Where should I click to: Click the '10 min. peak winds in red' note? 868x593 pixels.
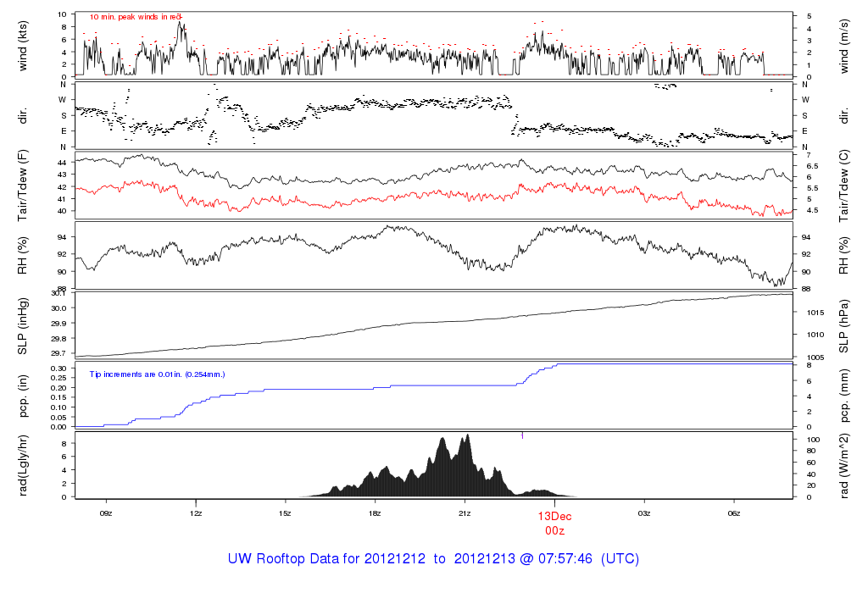click(x=136, y=17)
